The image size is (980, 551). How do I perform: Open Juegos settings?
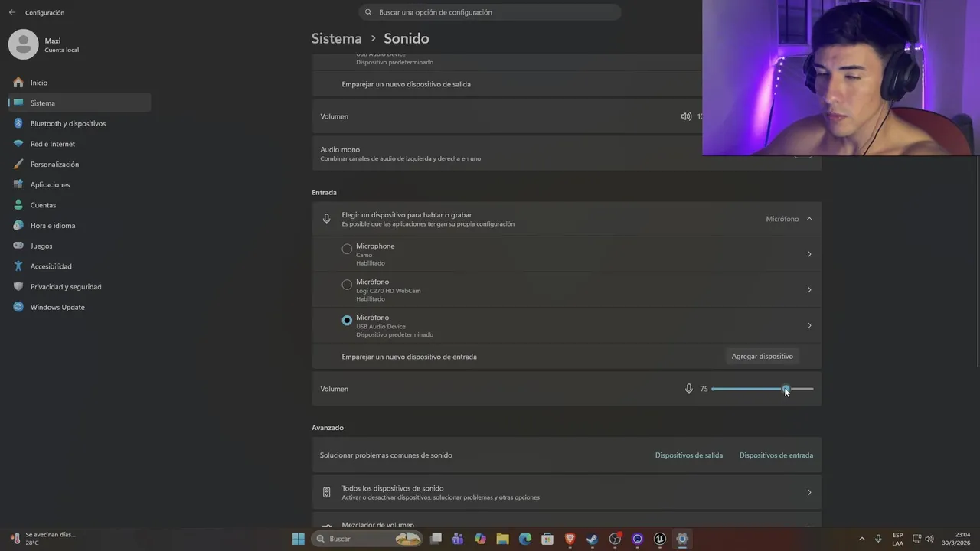click(x=79, y=246)
